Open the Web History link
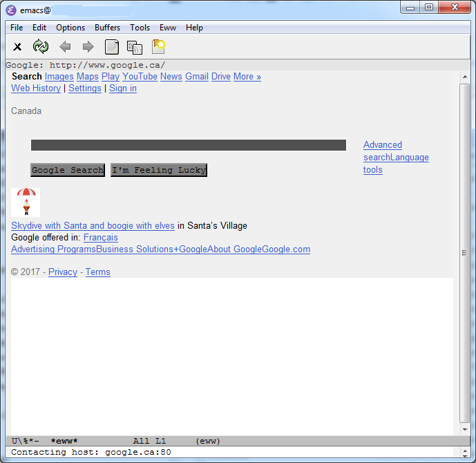This screenshot has height=463, width=476. point(36,88)
